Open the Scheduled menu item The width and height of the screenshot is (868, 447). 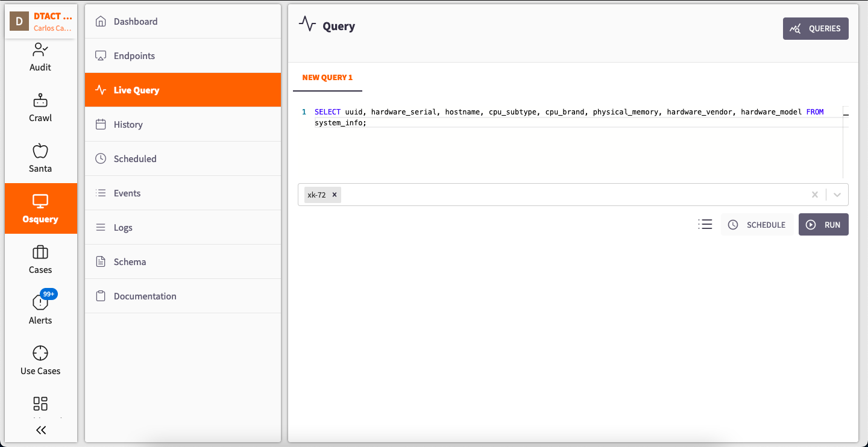(183, 159)
